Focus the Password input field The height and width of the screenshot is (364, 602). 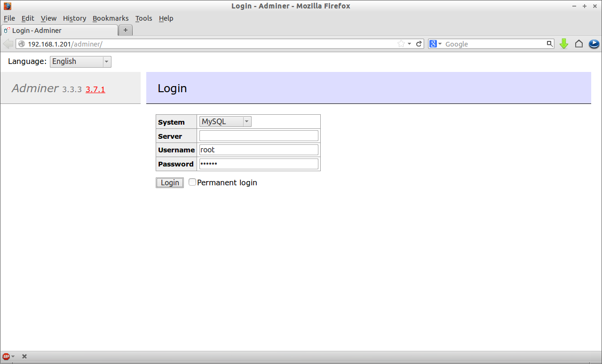pos(259,164)
